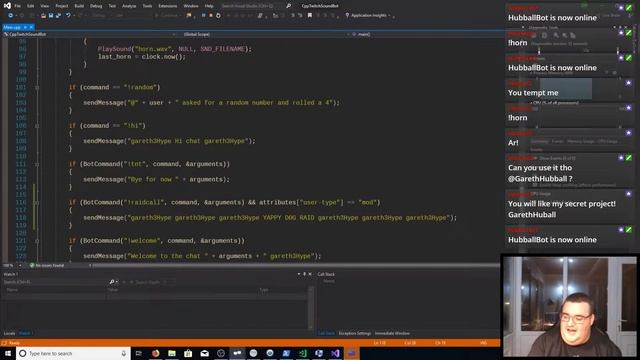Viewport: 640px width, 360px height.
Task: Switch to the Call Stack tab
Action: (x=327, y=333)
